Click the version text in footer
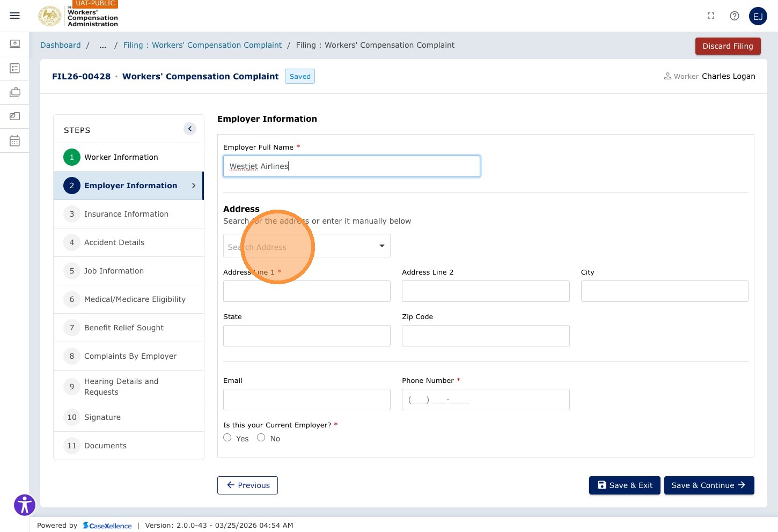The height and width of the screenshot is (532, 778). click(219, 526)
